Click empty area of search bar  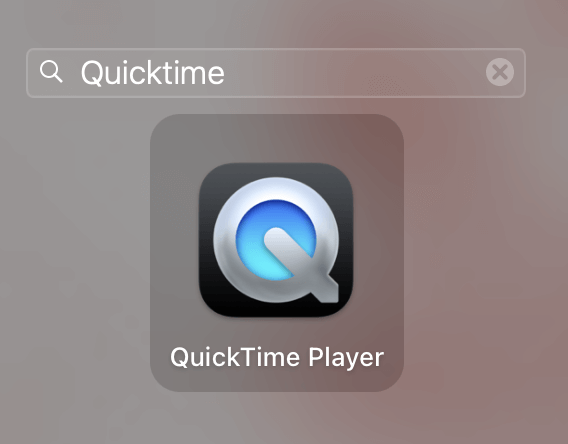coord(355,73)
